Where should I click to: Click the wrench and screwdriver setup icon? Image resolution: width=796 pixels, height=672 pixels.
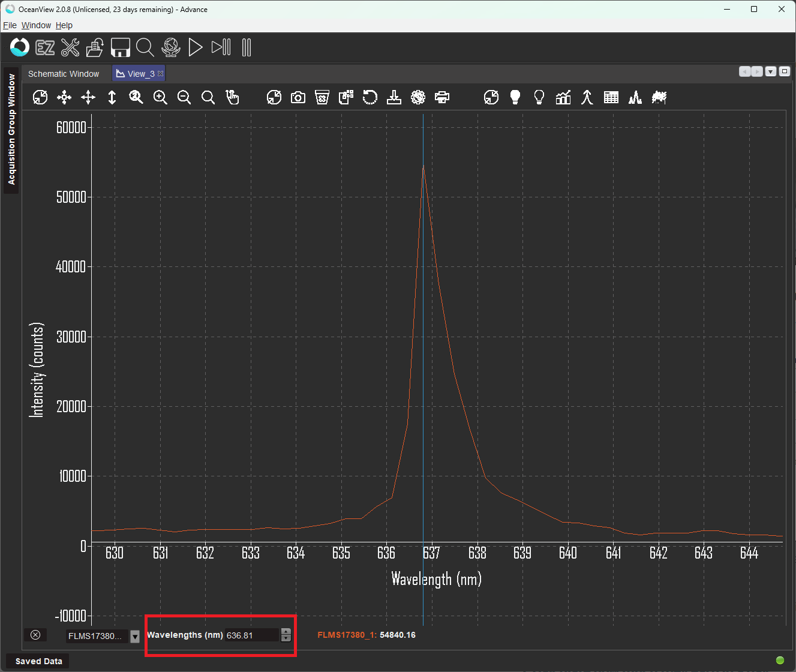pyautogui.click(x=70, y=47)
